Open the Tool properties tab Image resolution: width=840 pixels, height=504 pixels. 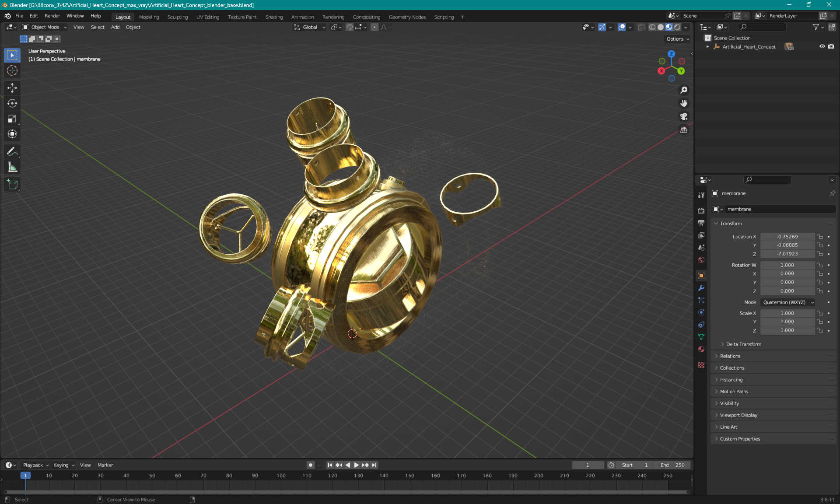pos(701,195)
